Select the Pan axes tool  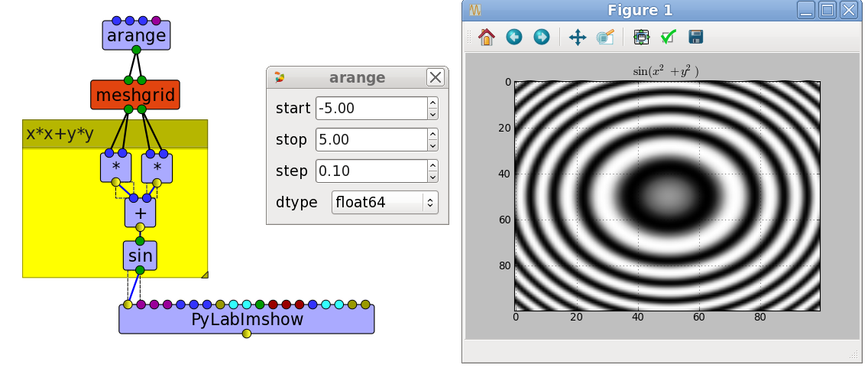pyautogui.click(x=578, y=37)
